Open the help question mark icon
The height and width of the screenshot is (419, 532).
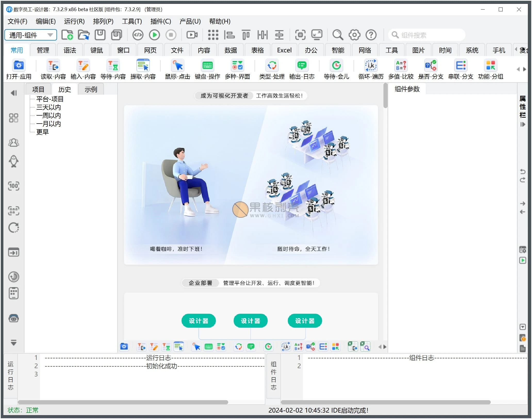point(371,35)
